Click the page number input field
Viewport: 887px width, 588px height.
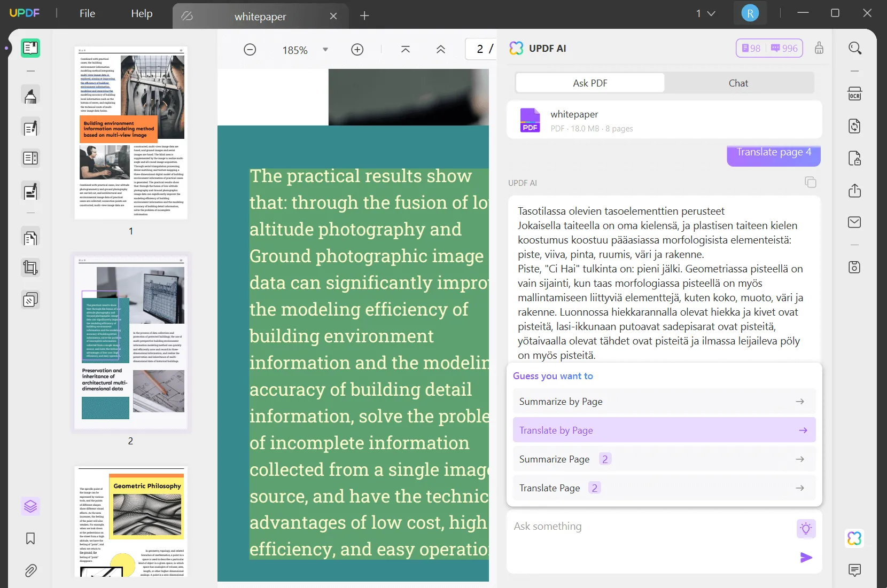[x=480, y=49]
